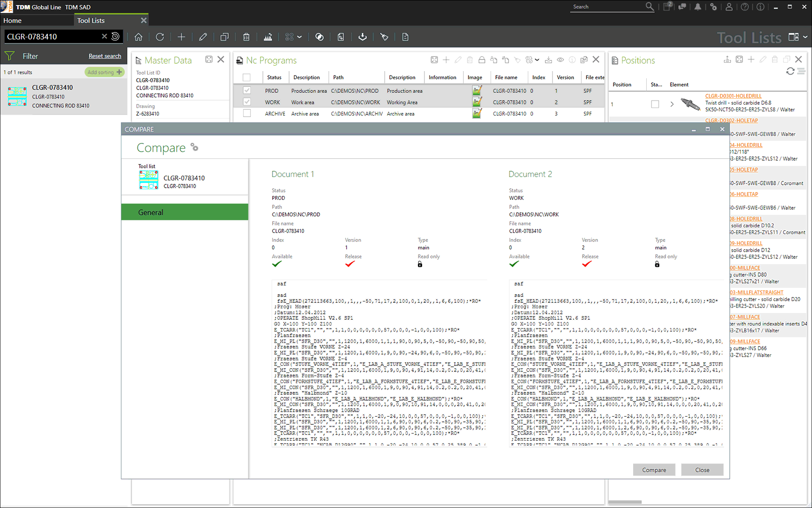Open the layout dropdown arrow beside Tool Lists
Screen dimensions: 812x508
[805, 37]
